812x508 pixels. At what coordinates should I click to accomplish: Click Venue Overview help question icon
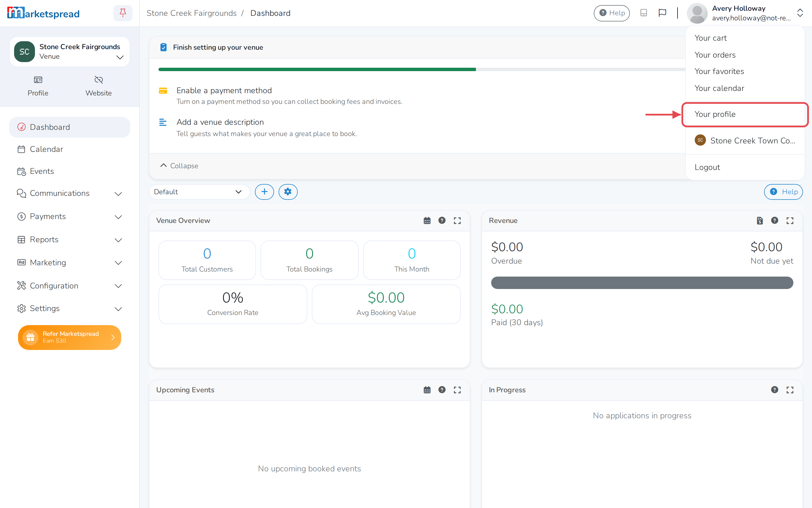[442, 220]
